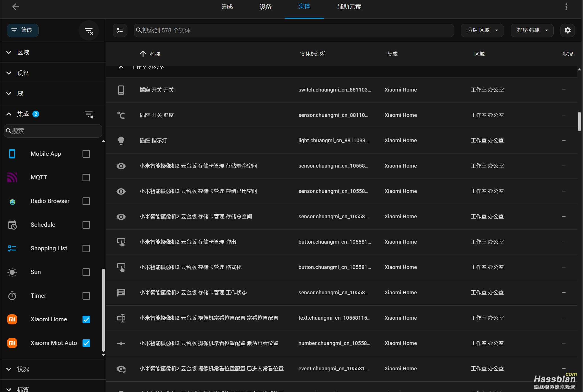Screen dimensions: 583x392
Task: Switch to the 设备 tab
Action: [265, 7]
